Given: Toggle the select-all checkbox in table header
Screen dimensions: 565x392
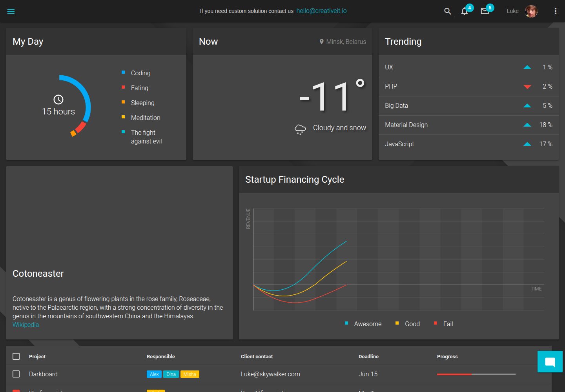Looking at the screenshot, I should point(16,356).
